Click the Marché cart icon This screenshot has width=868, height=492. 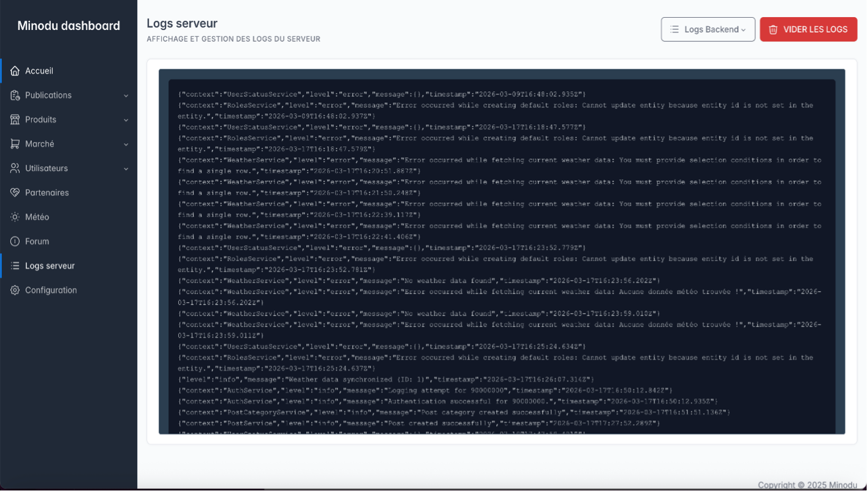coord(15,144)
